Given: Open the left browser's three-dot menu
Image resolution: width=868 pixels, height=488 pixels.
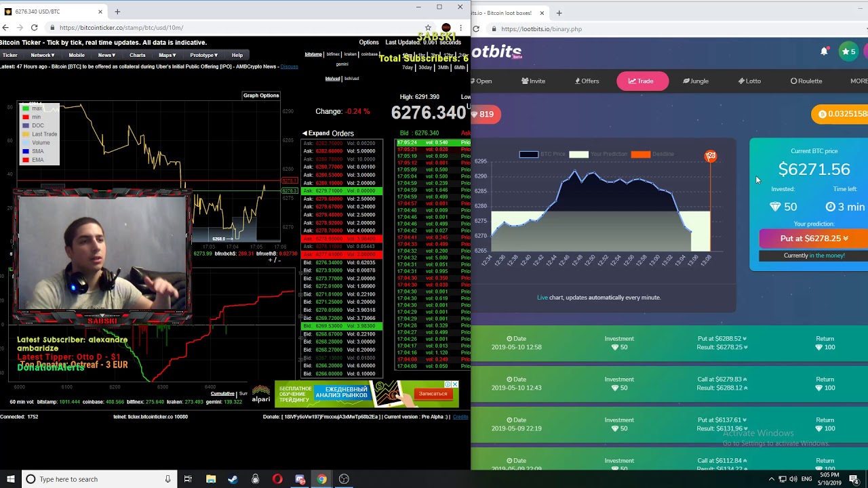Looking at the screenshot, I should pyautogui.click(x=461, y=28).
